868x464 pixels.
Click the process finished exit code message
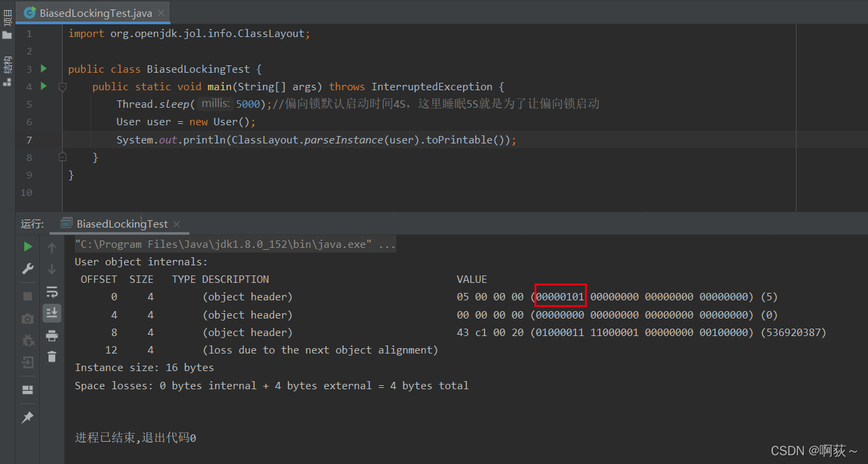pos(135,438)
